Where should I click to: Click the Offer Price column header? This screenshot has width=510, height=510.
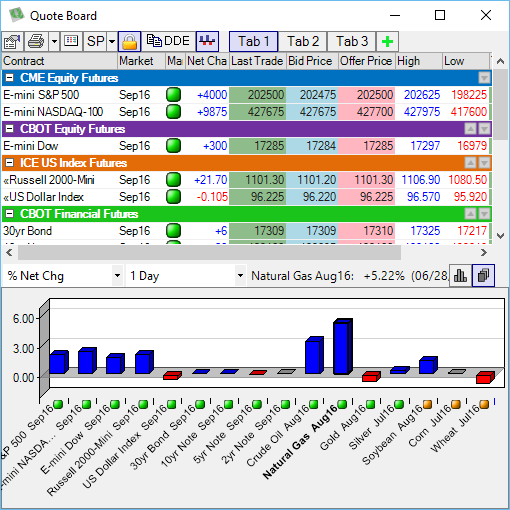(366, 61)
